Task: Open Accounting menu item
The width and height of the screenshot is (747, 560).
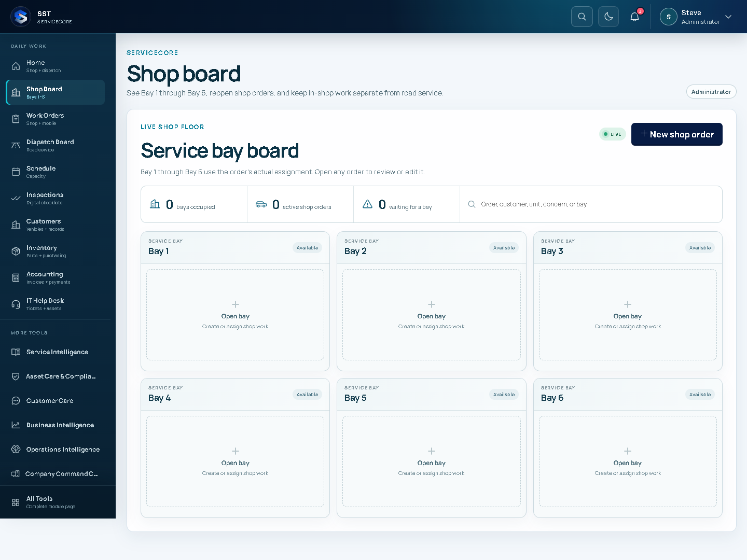Action: [56, 277]
